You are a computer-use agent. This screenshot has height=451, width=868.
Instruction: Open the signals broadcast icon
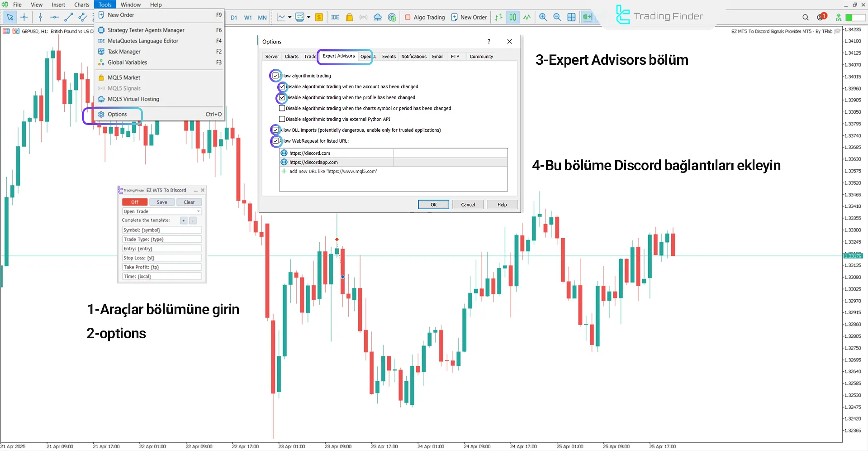tap(363, 17)
